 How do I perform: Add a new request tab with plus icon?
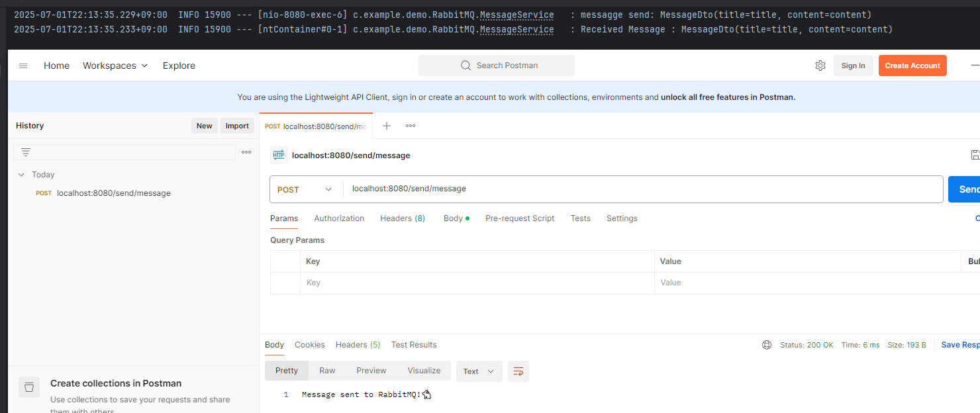click(x=387, y=126)
